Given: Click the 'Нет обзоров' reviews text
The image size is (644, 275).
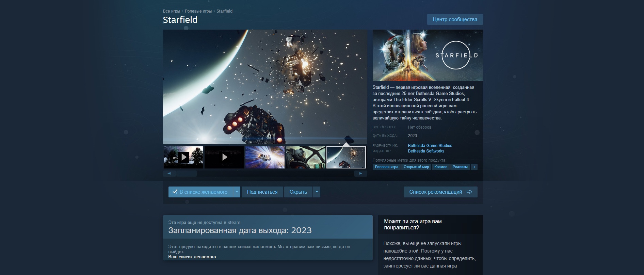Looking at the screenshot, I should [420, 127].
